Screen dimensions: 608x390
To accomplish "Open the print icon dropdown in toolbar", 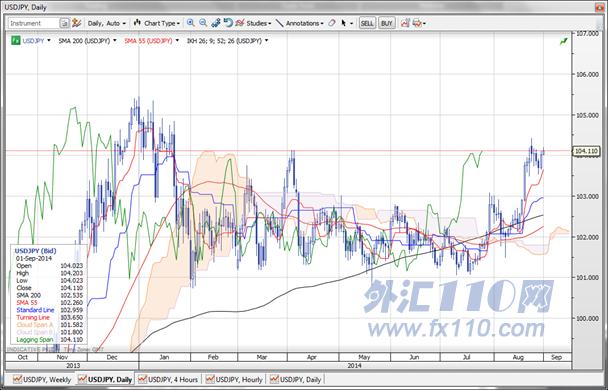I will 419,23.
